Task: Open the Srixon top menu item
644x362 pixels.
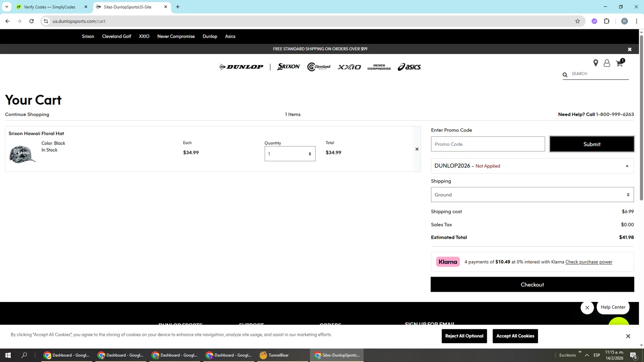Action: point(88,36)
